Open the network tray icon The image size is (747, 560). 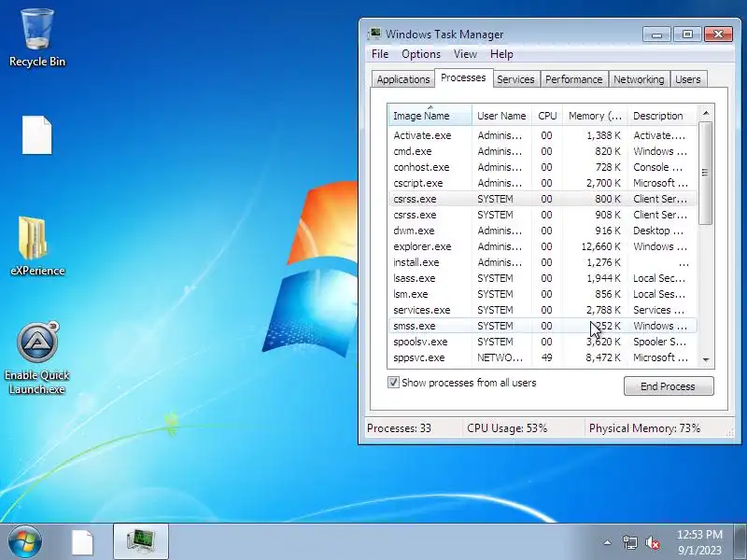pos(629,542)
